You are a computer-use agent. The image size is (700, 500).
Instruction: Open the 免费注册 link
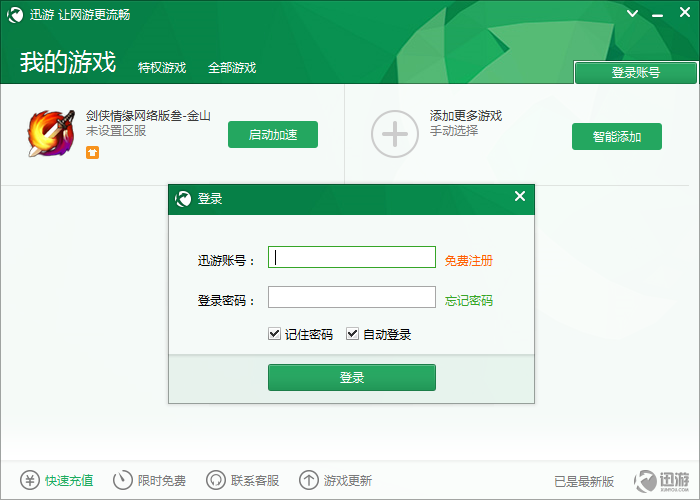point(468,261)
